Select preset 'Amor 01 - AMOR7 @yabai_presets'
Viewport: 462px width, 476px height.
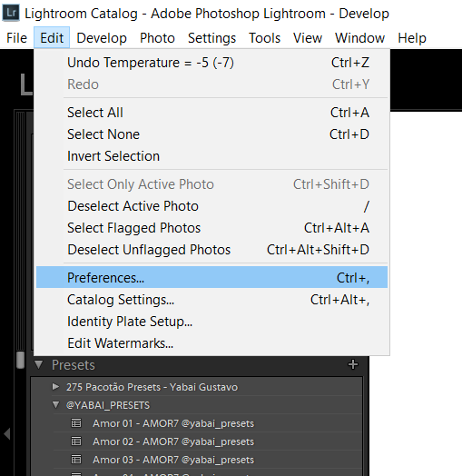[173, 423]
